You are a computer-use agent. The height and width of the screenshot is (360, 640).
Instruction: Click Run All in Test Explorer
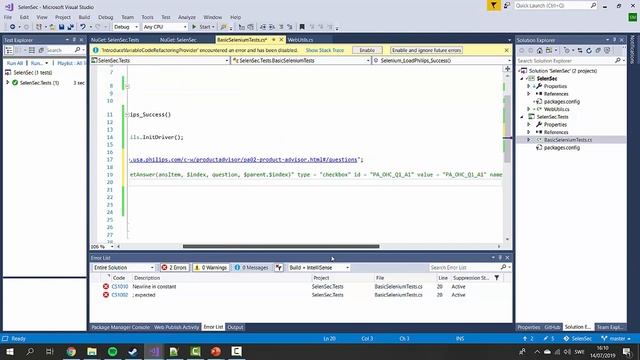coord(15,63)
